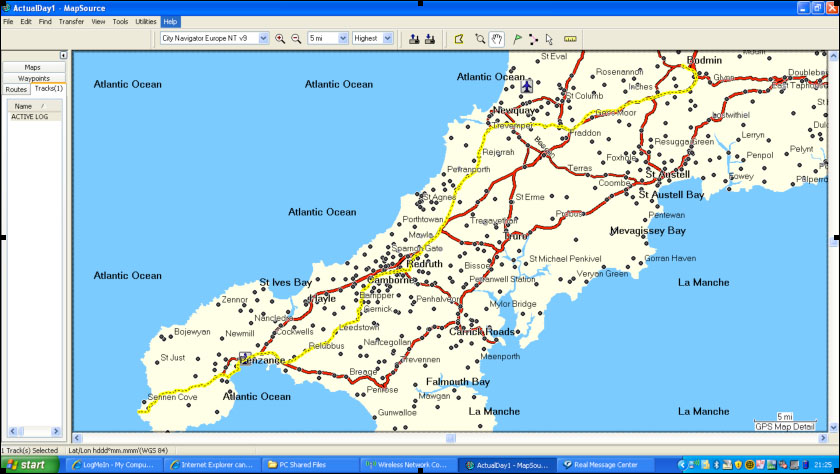The image size is (840, 474).
Task: Select the Map tool (yellow shape)
Action: click(459, 39)
